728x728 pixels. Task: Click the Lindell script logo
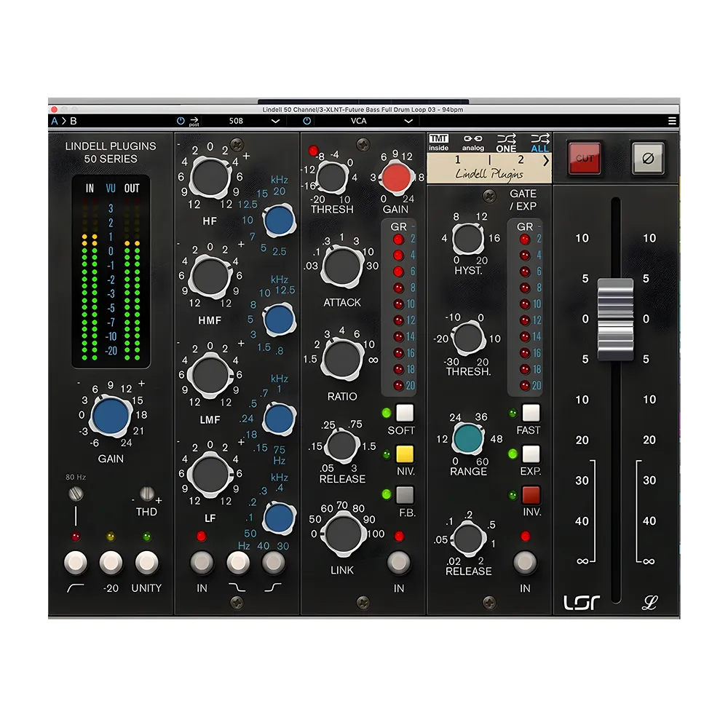click(649, 602)
